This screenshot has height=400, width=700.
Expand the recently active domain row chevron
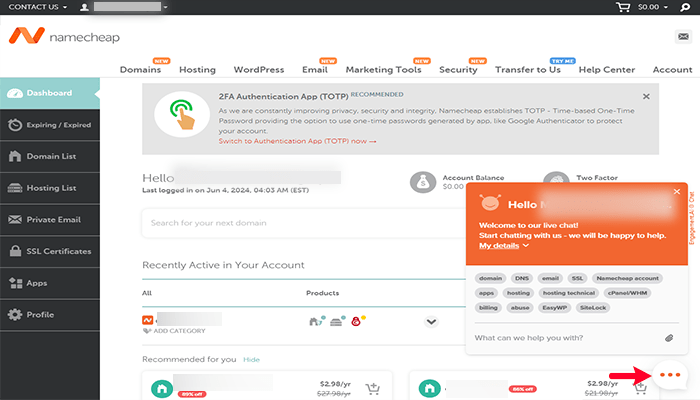(x=431, y=322)
